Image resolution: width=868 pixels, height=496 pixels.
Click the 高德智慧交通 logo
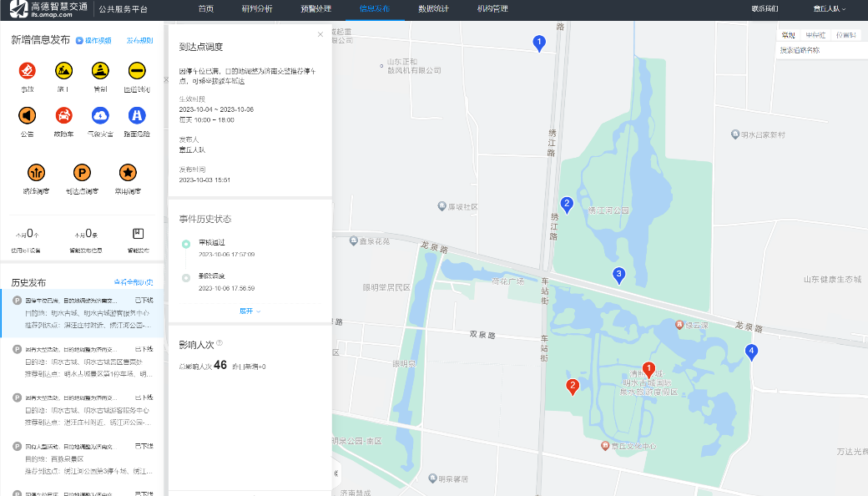[x=48, y=9]
